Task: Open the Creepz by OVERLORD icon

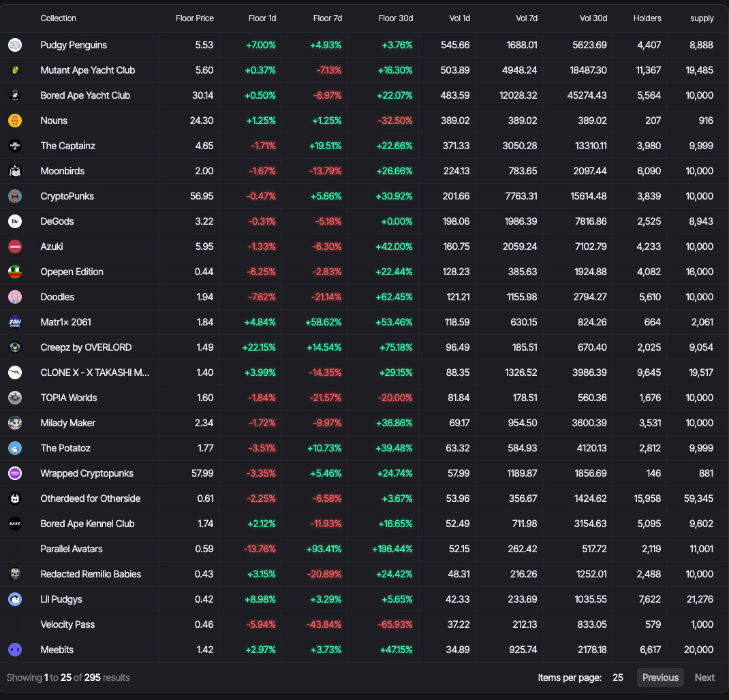Action: 15,347
